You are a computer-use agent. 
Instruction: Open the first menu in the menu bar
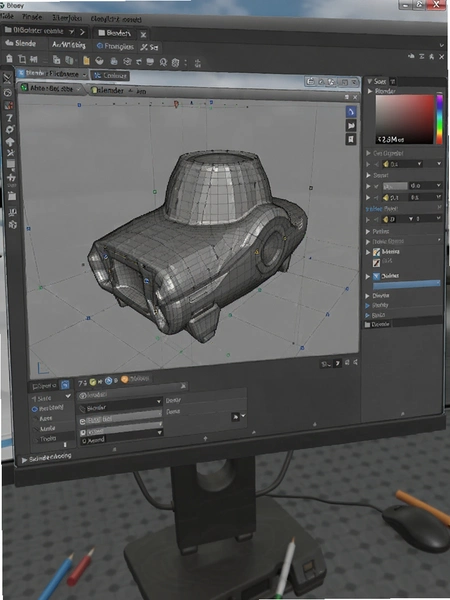pos(7,16)
